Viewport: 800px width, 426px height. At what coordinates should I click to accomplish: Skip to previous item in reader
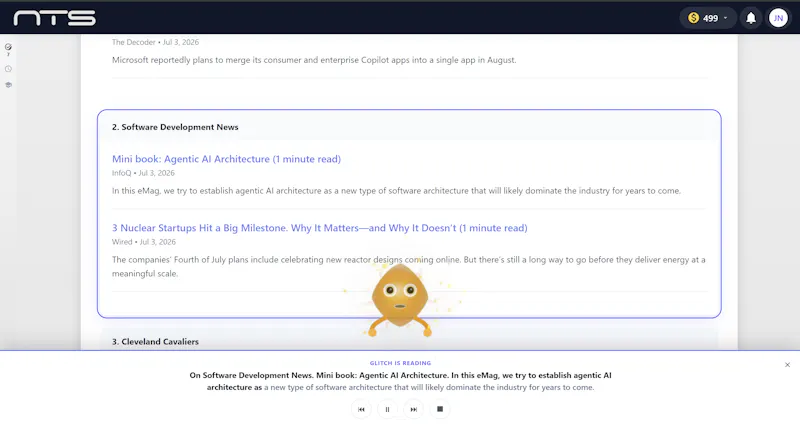coord(361,409)
